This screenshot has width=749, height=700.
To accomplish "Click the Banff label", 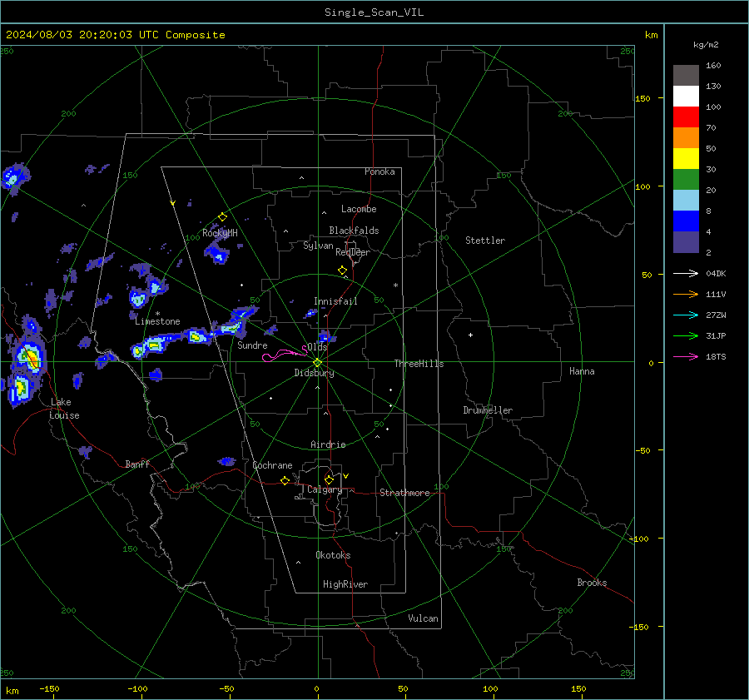I will [137, 464].
